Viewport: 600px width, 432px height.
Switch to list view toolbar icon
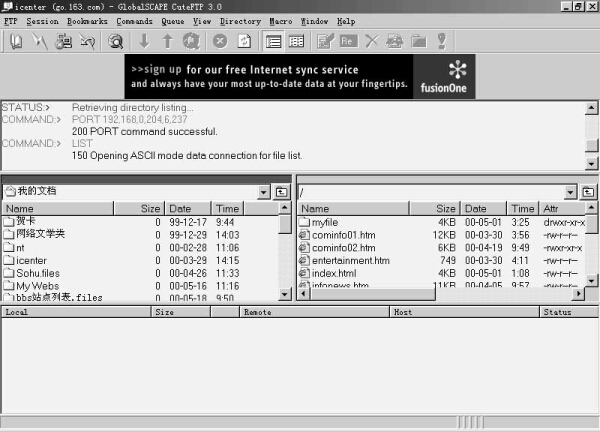[273, 41]
